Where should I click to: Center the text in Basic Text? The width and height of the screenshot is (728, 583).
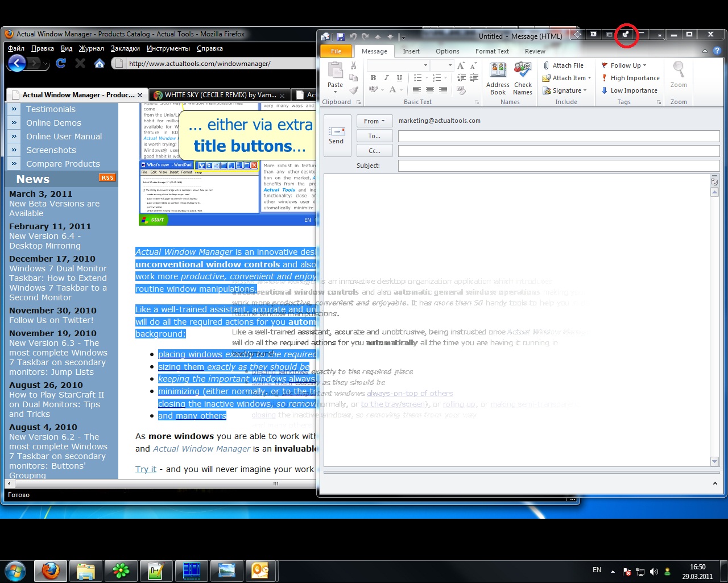click(x=430, y=90)
